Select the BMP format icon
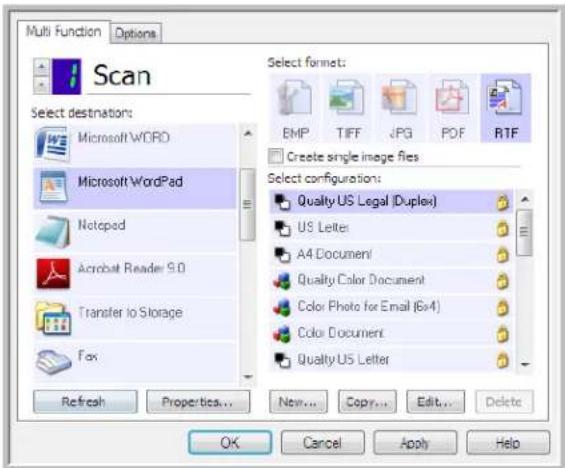 coord(295,108)
